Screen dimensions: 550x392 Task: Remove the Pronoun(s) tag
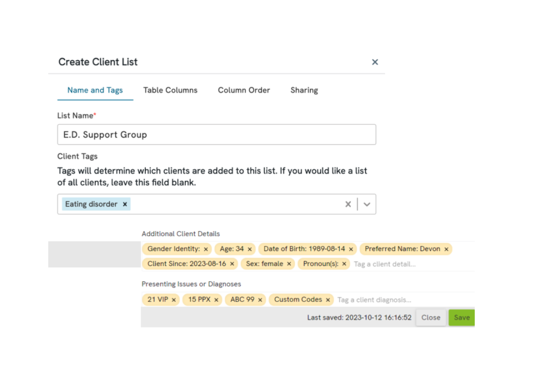pyautogui.click(x=344, y=264)
